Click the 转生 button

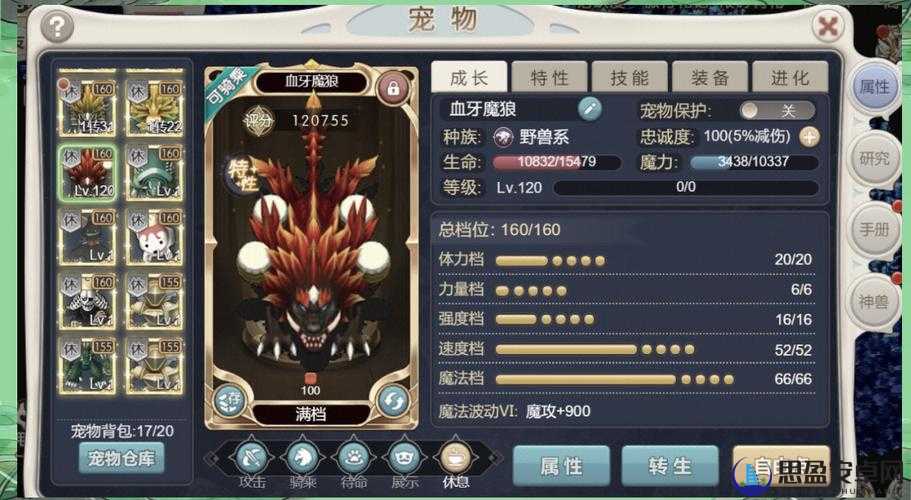(x=670, y=466)
